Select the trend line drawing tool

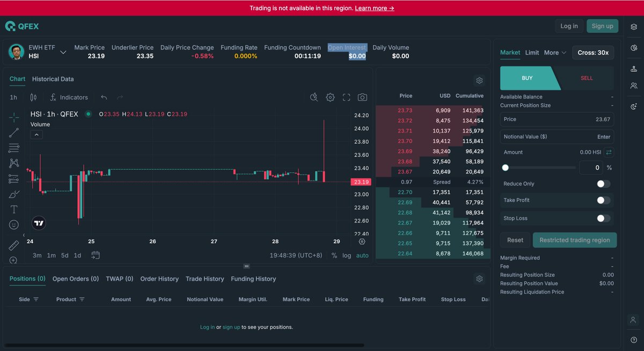(x=14, y=133)
